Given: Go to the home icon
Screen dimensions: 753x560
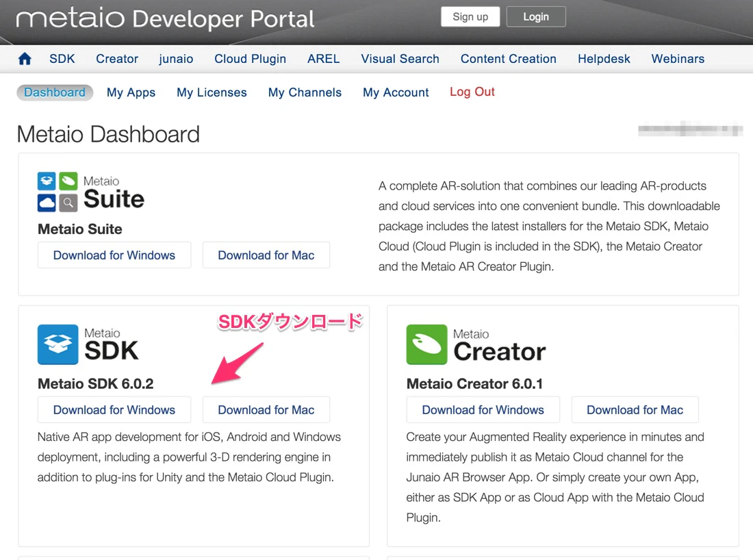Looking at the screenshot, I should (x=25, y=59).
